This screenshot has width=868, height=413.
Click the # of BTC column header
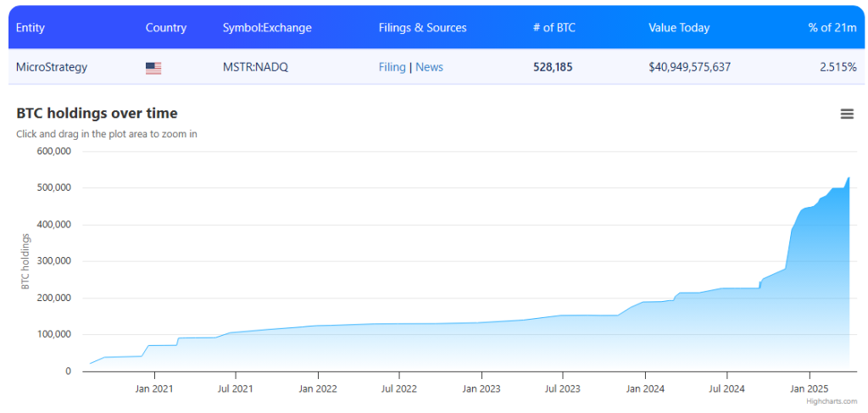pyautogui.click(x=554, y=28)
